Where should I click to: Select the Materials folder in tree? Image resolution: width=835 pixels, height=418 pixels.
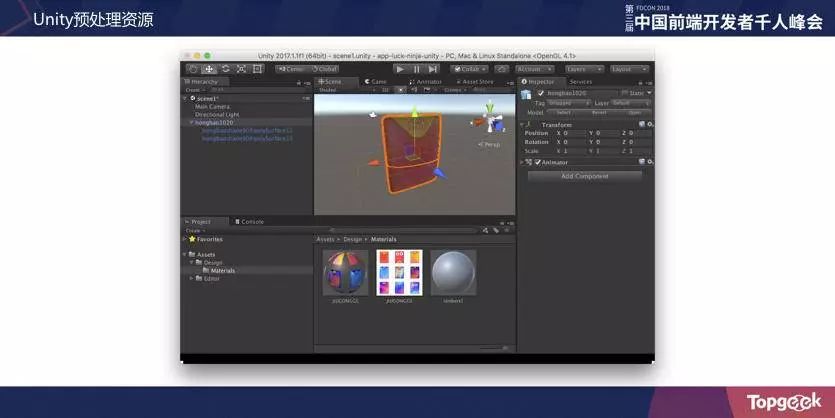(223, 271)
